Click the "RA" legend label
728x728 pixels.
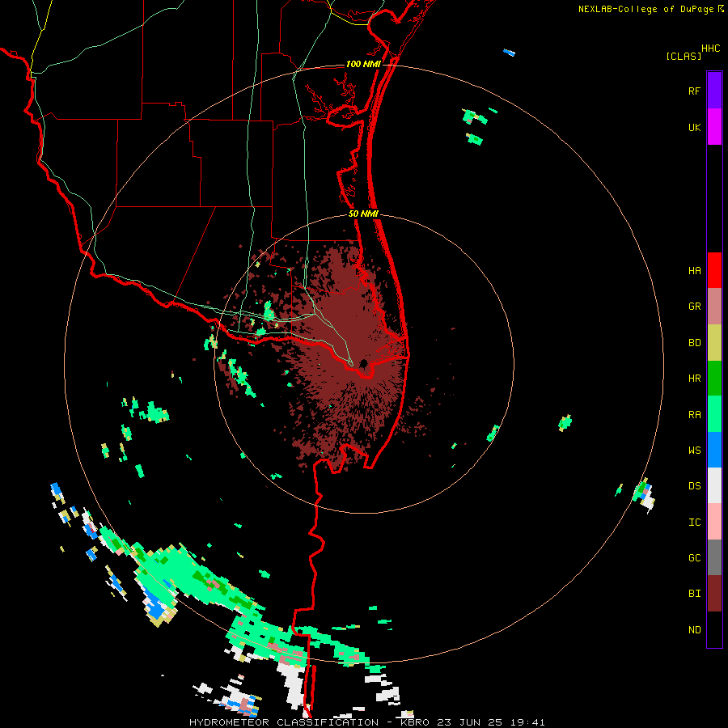(x=694, y=415)
